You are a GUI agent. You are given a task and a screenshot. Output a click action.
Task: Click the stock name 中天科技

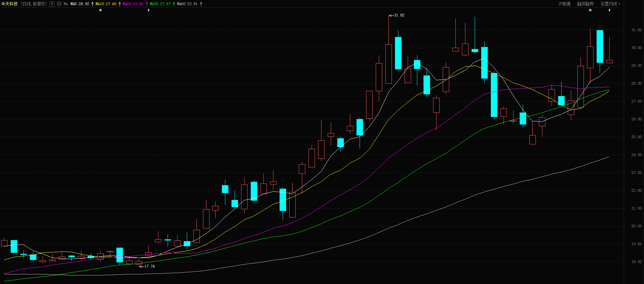[x=10, y=4]
